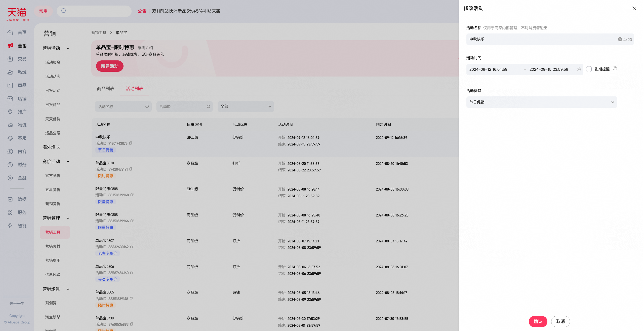Enable the 到期提醒 checkbox
This screenshot has width=644, height=331.
click(x=589, y=69)
